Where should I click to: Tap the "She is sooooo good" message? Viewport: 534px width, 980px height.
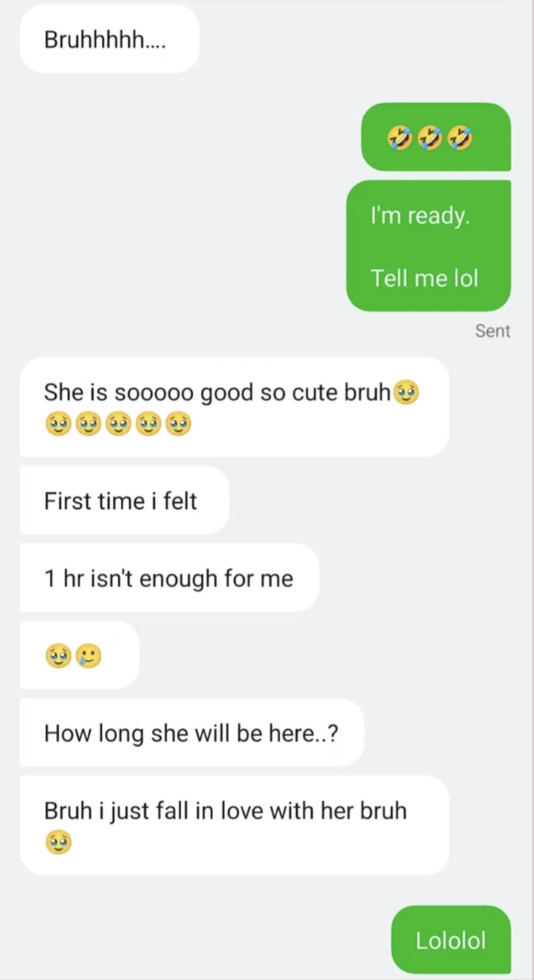point(234,407)
